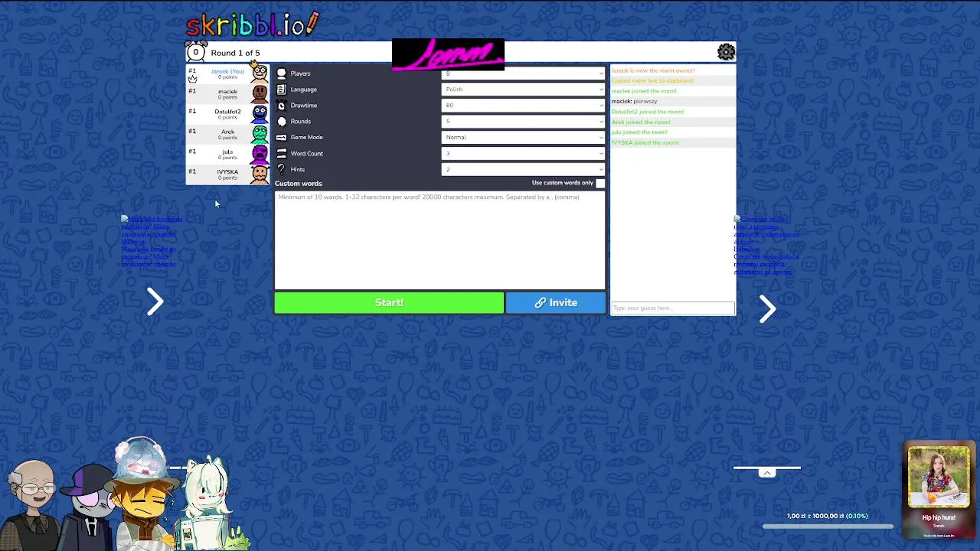This screenshot has height=551, width=980.
Task: Click the Rounds setting icon
Action: tap(281, 122)
